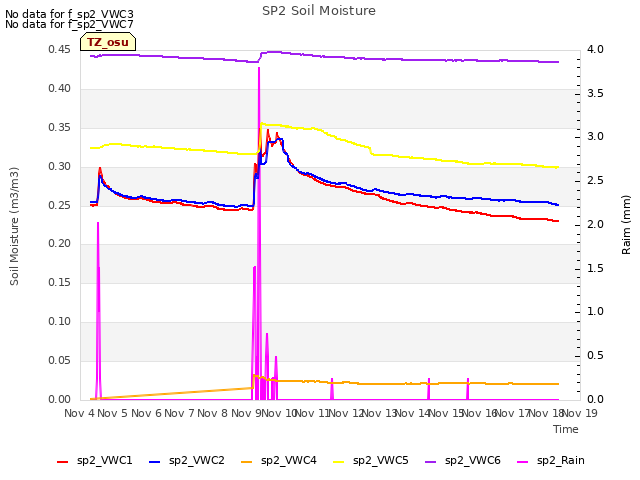This screenshot has width=640, height=480.
Task: Click the sp2_VWC5 legend label
Action: click(x=380, y=461)
